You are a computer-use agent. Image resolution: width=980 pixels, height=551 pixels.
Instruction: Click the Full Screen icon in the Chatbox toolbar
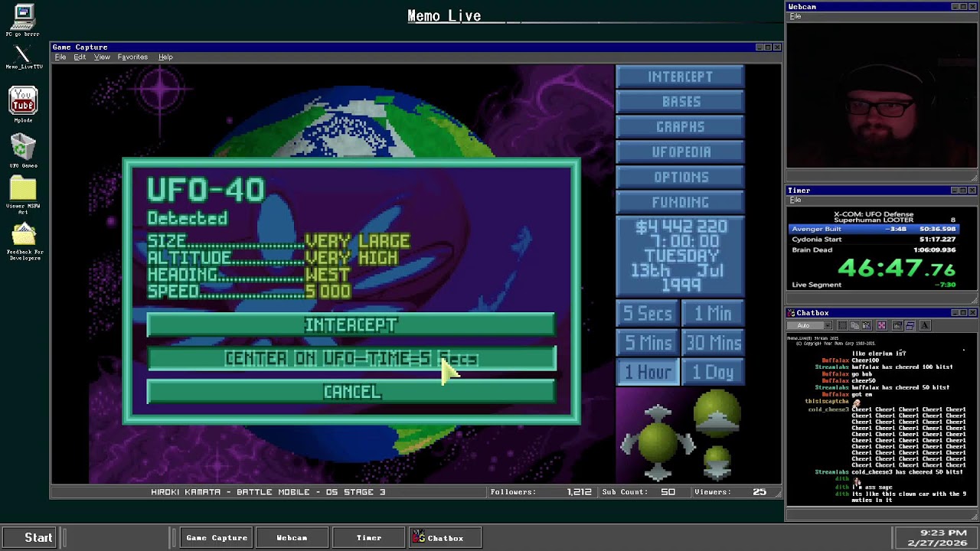(881, 325)
